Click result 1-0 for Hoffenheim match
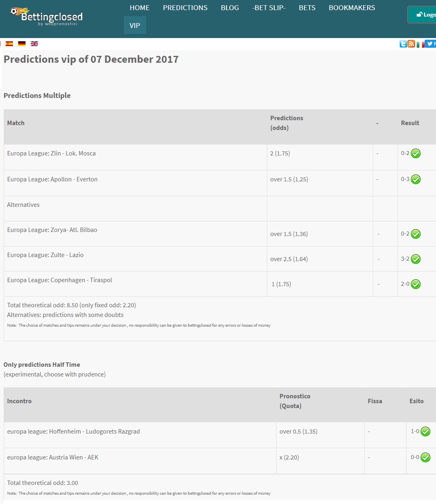 [415, 431]
